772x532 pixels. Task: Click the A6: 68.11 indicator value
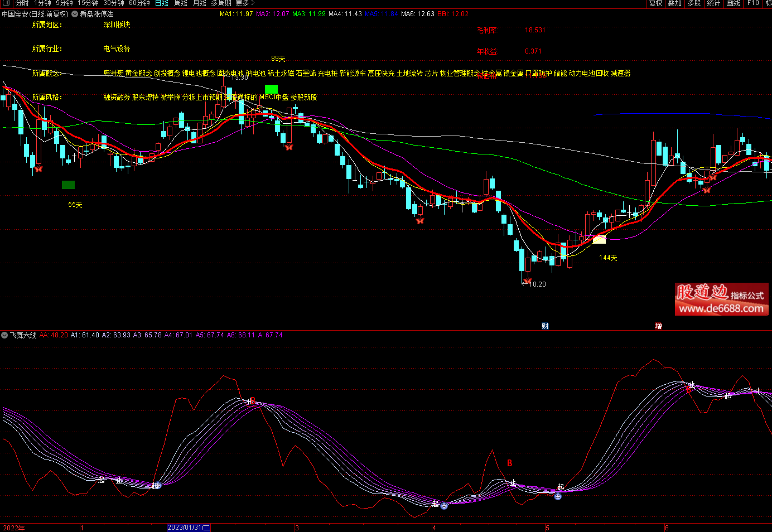point(241,335)
